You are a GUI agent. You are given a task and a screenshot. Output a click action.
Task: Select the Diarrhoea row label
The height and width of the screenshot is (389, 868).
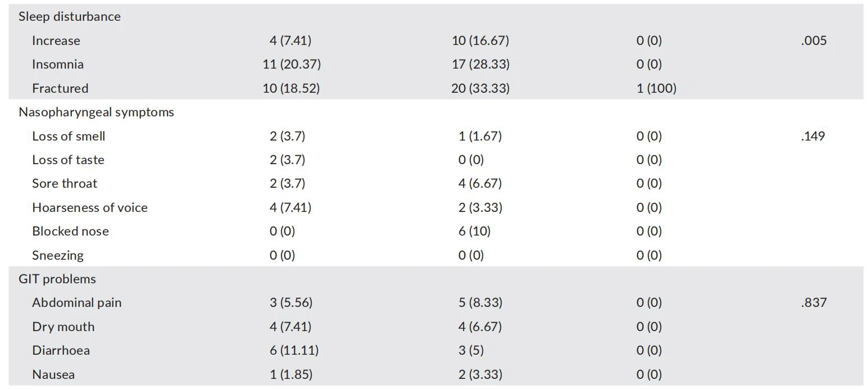click(x=61, y=351)
